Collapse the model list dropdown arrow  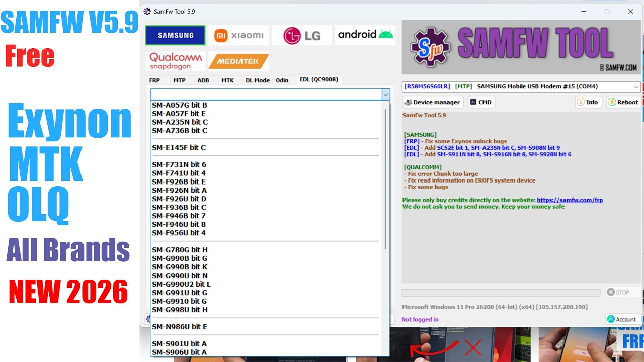(x=385, y=94)
